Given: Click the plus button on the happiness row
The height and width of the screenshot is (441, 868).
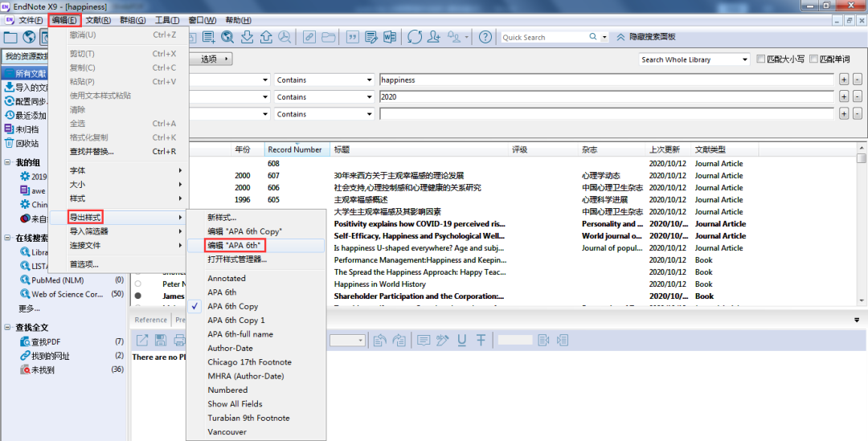Looking at the screenshot, I should (844, 80).
